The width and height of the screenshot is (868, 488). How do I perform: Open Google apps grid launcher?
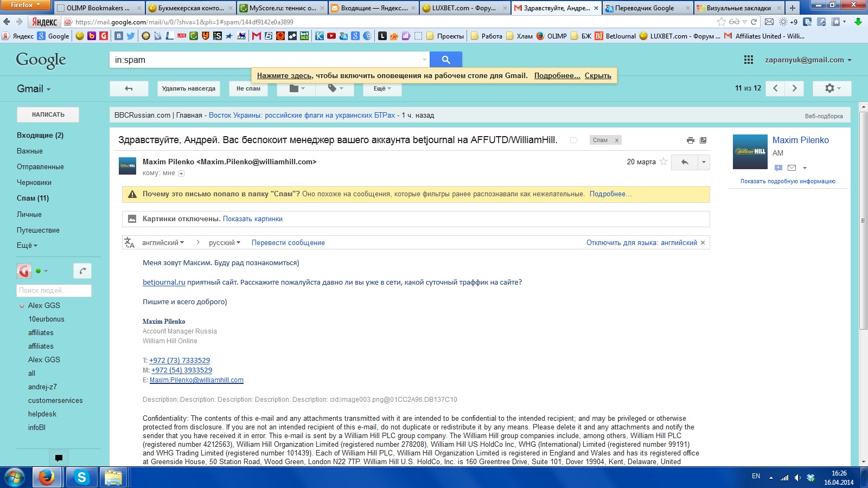(749, 60)
